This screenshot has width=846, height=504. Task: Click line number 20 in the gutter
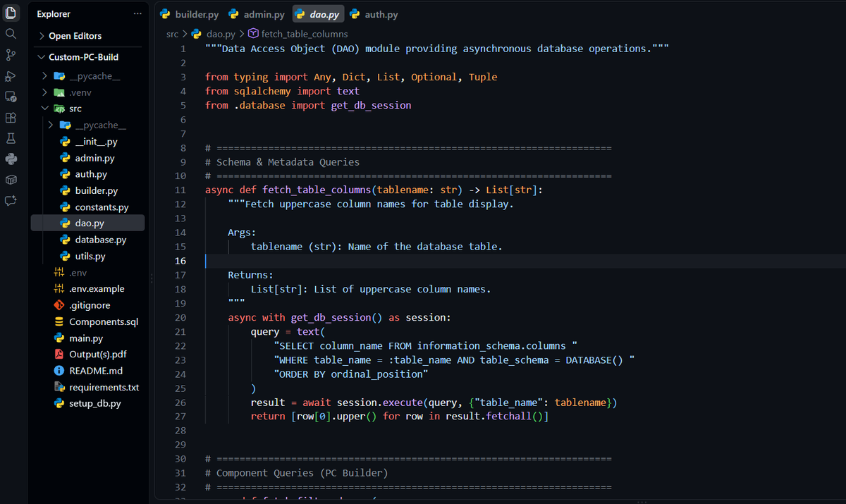pos(180,317)
